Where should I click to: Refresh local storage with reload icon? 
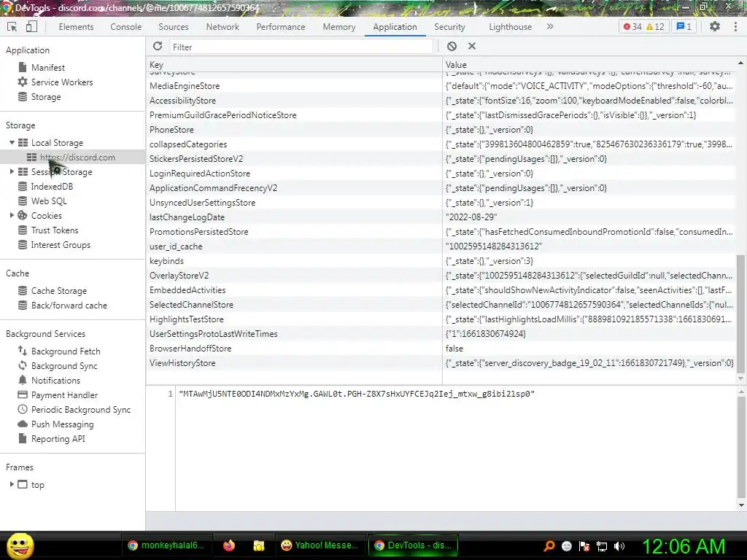tap(158, 46)
